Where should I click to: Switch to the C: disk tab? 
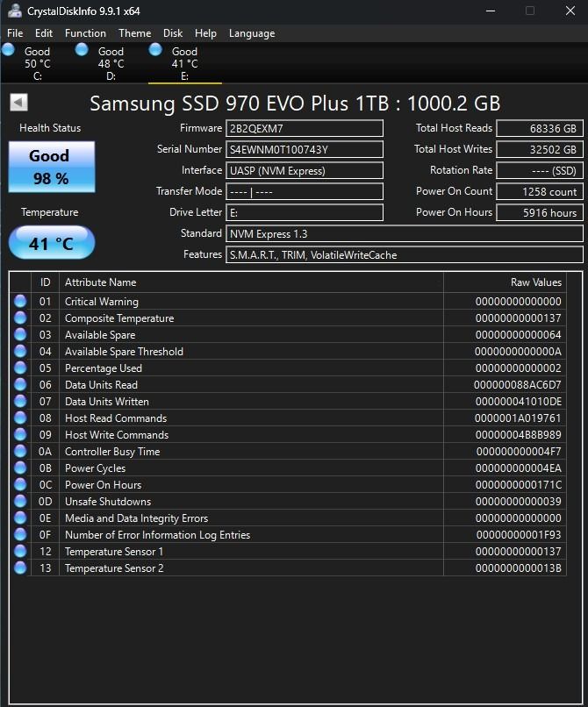(37, 63)
